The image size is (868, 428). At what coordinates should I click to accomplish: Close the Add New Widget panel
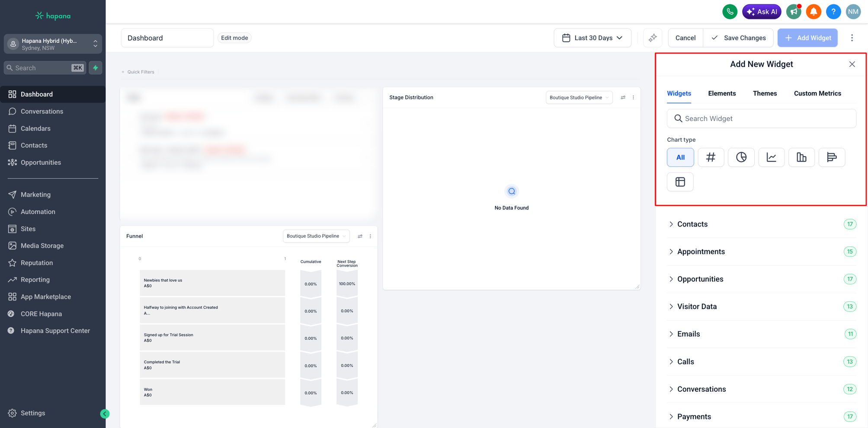point(852,64)
